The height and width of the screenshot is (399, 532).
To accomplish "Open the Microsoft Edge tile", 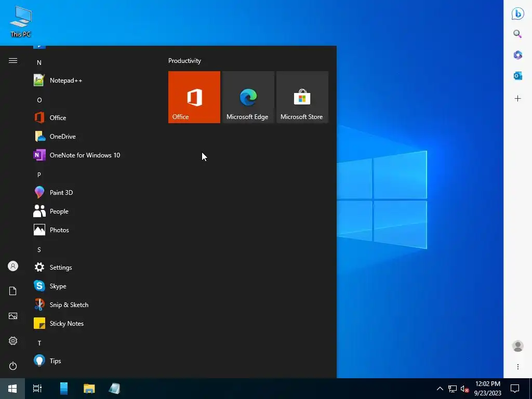I will (x=248, y=97).
